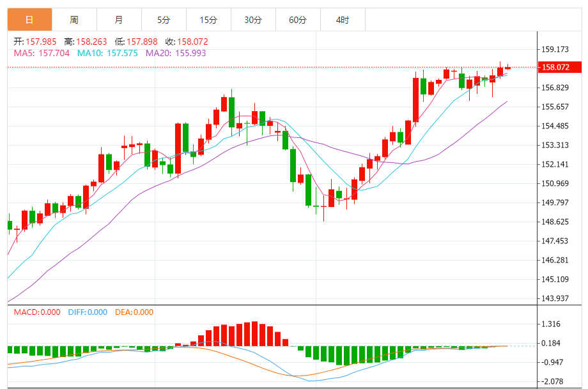This screenshot has height=389, width=588.
Task: Switch to the 4时 chart tab
Action: pyautogui.click(x=343, y=20)
